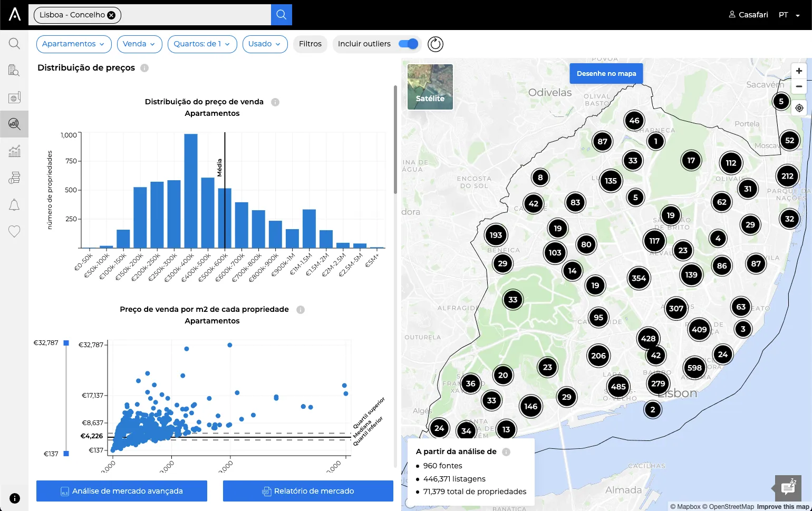Open the Venda operation dropdown

(x=139, y=44)
